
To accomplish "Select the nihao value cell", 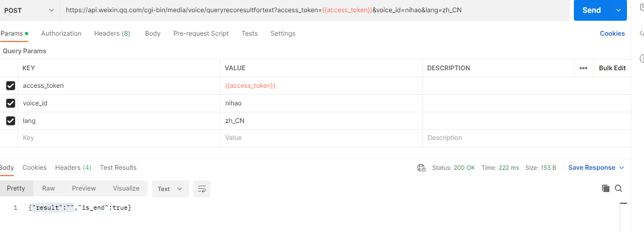I will pos(321,103).
